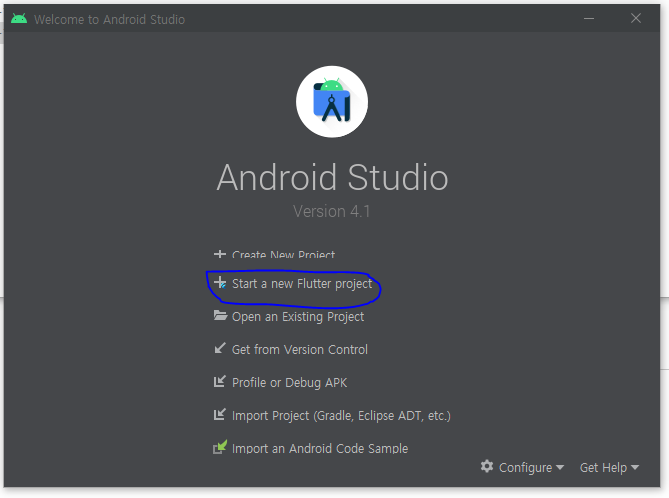Screen dimensions: 669x498
Task: Click the Android Studio title text
Action: point(332,177)
